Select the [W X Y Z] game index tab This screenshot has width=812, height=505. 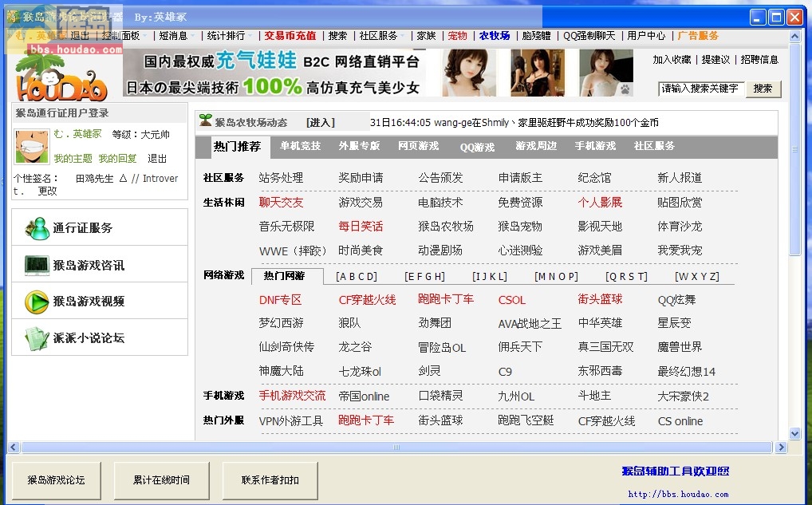pyautogui.click(x=697, y=277)
